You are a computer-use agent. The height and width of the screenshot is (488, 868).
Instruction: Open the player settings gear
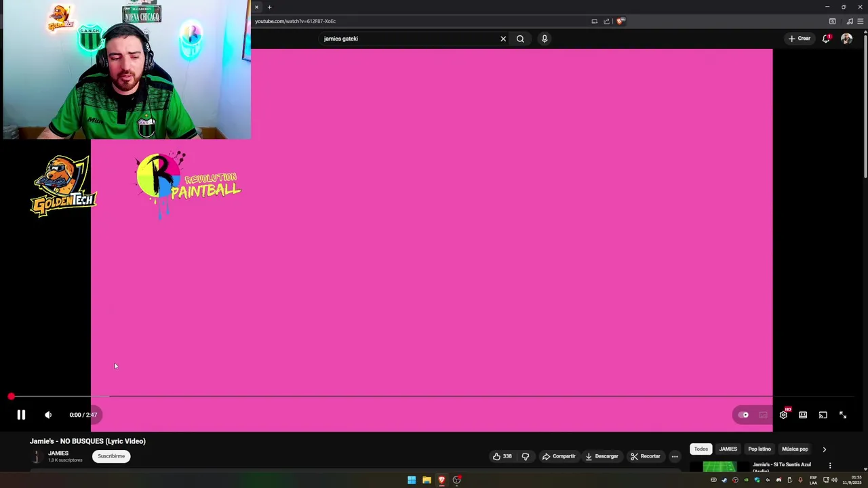click(x=783, y=415)
